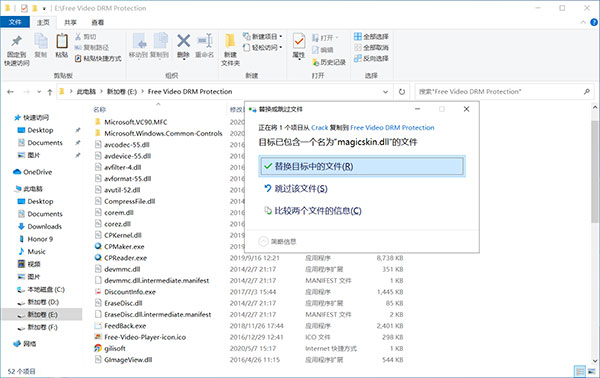The width and height of the screenshot is (600, 378).
Task: Switch to the View ribbon tab
Action: click(x=98, y=22)
